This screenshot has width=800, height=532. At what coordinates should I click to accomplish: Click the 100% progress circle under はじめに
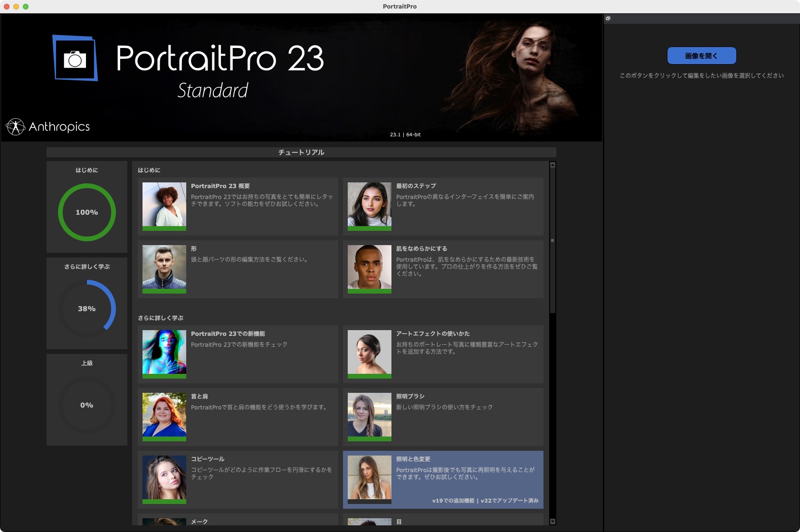pos(86,212)
